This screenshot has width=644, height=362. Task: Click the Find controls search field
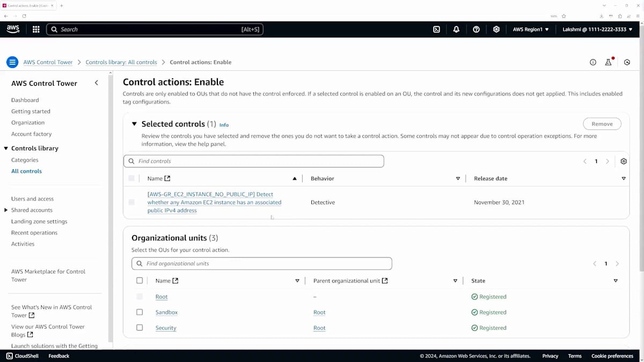click(x=254, y=161)
